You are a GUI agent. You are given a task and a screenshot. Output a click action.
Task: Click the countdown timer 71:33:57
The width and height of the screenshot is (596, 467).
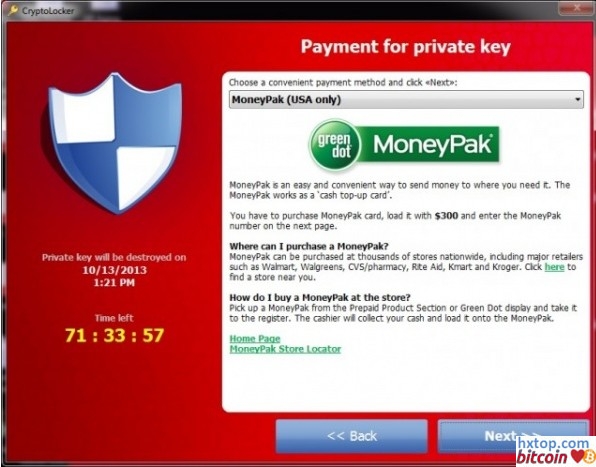[x=114, y=335]
